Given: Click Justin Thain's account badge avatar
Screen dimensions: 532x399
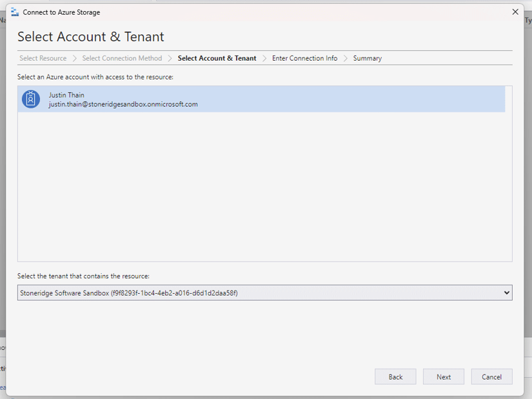Looking at the screenshot, I should tap(31, 99).
